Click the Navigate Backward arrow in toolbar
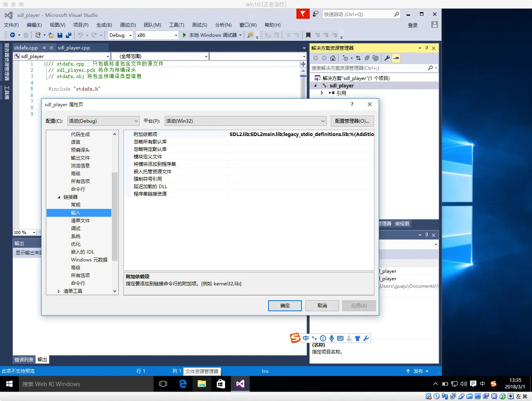 (13, 35)
